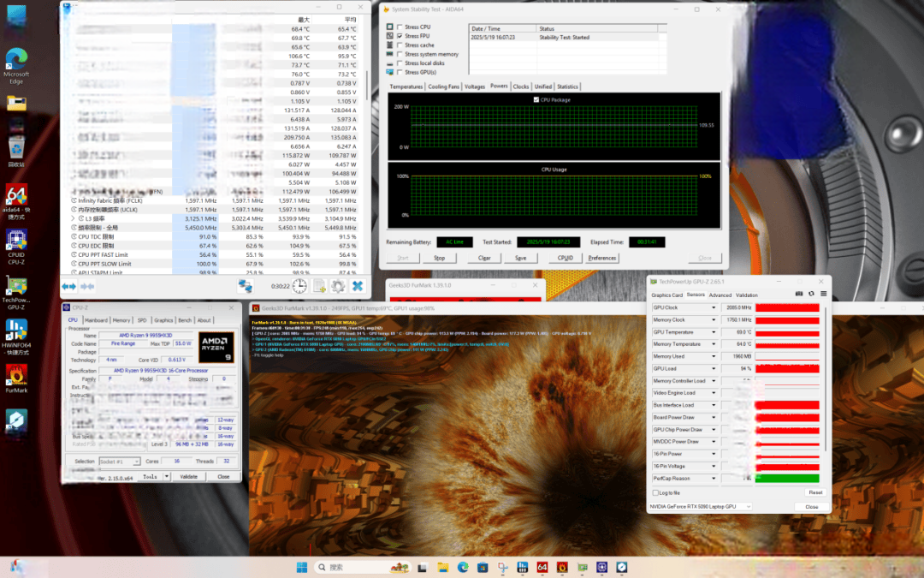Click GPU-Z screenshot camera icon
The width and height of the screenshot is (924, 578).
coord(799,294)
